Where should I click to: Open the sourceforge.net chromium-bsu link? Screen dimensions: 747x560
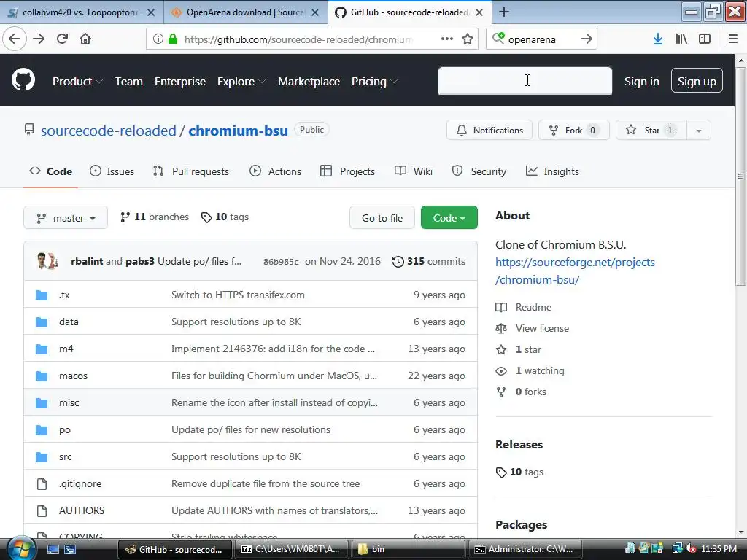point(575,271)
